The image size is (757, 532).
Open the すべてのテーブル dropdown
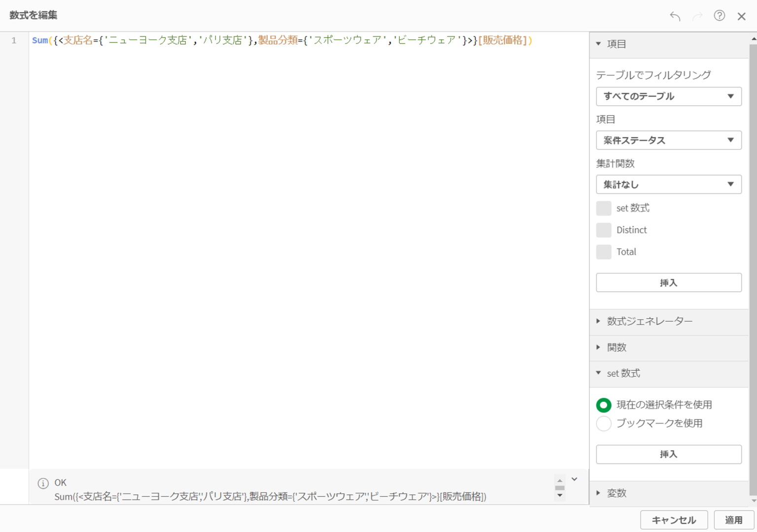pyautogui.click(x=668, y=97)
